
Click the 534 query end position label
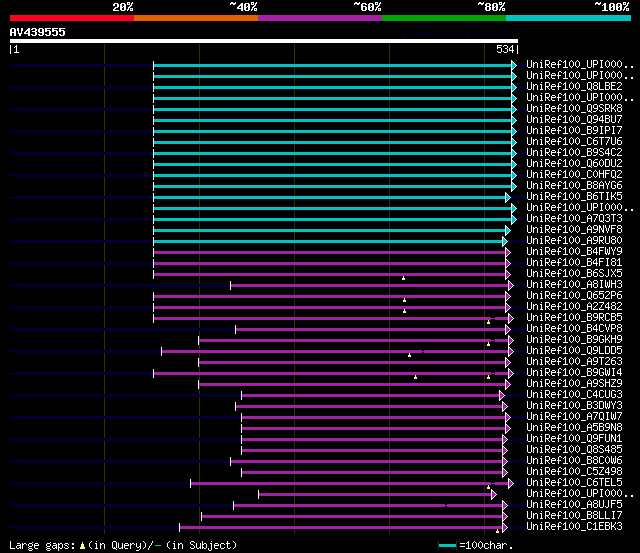point(505,49)
